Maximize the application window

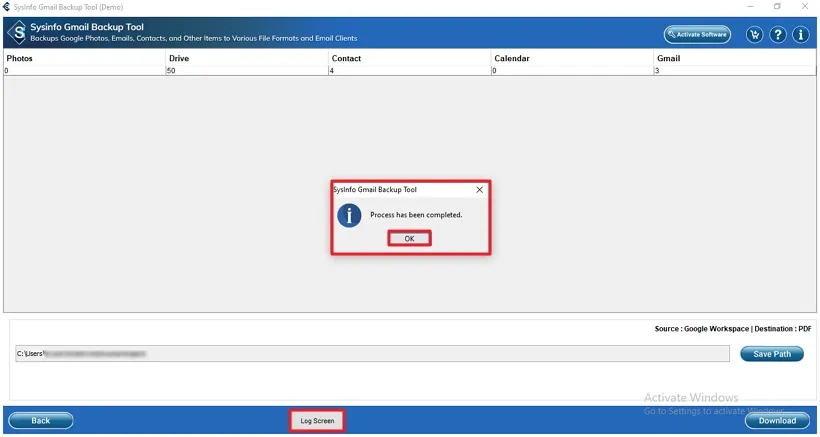click(777, 7)
